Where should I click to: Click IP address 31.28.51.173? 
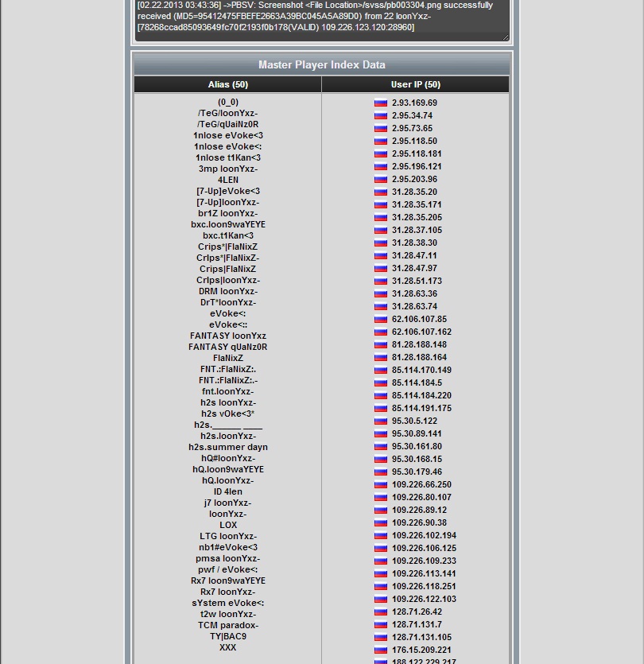pyautogui.click(x=417, y=281)
